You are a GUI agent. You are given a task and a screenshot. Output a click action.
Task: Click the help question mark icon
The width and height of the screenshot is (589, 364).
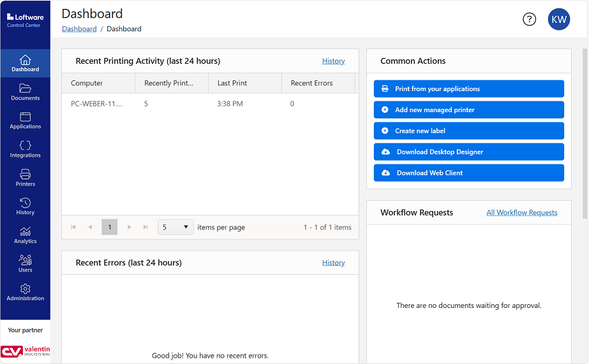click(x=529, y=19)
